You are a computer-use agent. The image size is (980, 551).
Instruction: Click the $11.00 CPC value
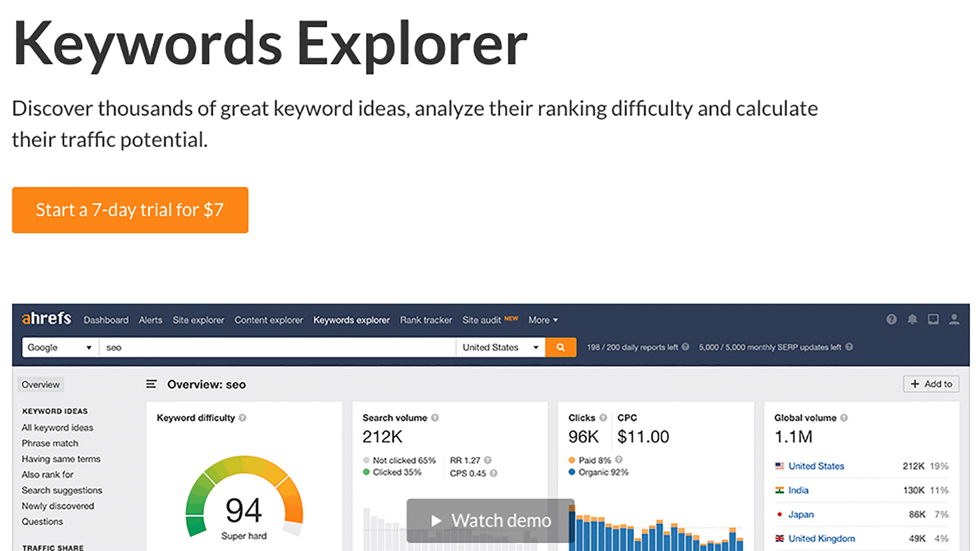pyautogui.click(x=643, y=437)
